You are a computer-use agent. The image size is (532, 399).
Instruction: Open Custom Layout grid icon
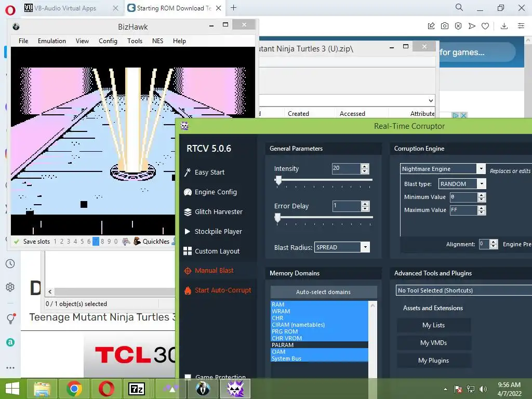[x=187, y=251]
